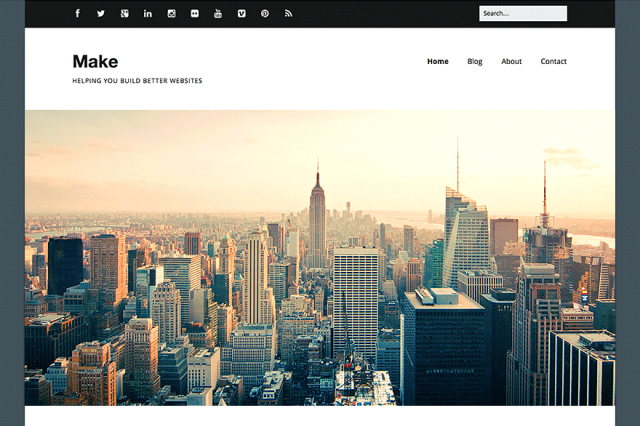Click the Make site title

click(96, 62)
